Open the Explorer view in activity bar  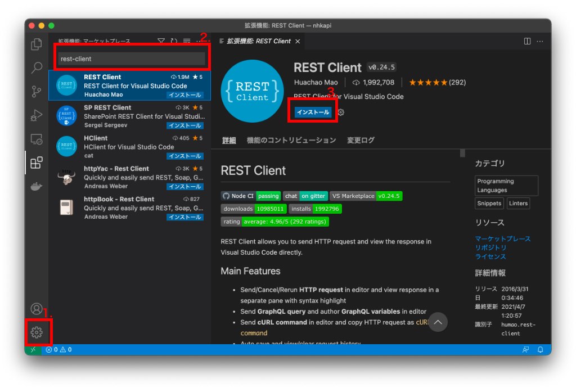point(37,44)
